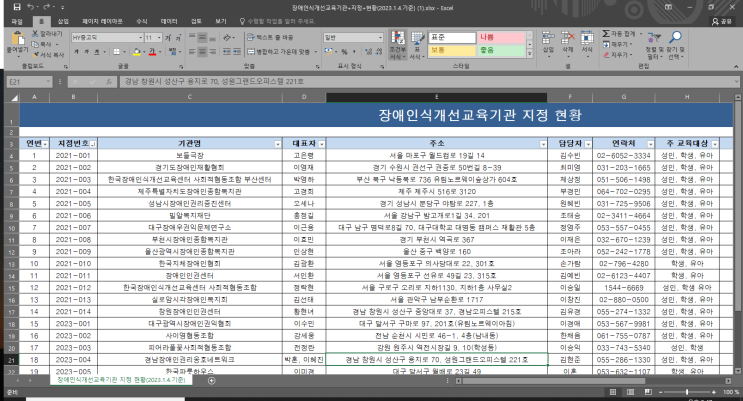Apply the yellow fill color bucket

click(x=137, y=52)
